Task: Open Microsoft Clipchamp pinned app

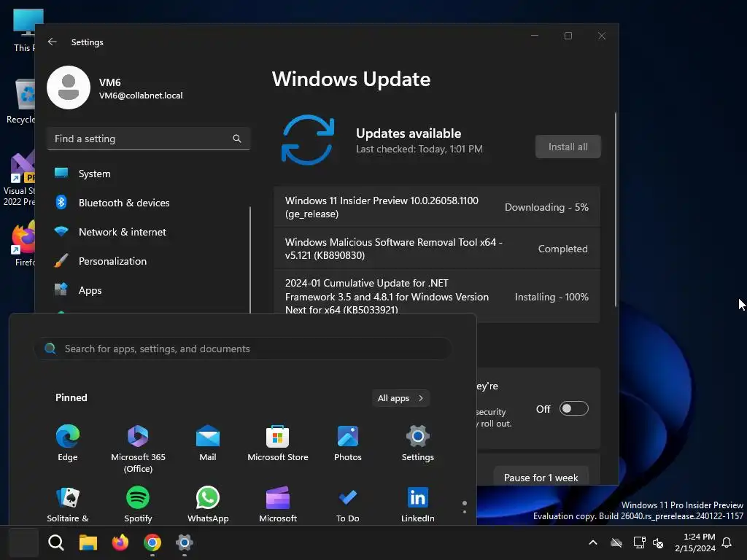Action: coord(278,505)
